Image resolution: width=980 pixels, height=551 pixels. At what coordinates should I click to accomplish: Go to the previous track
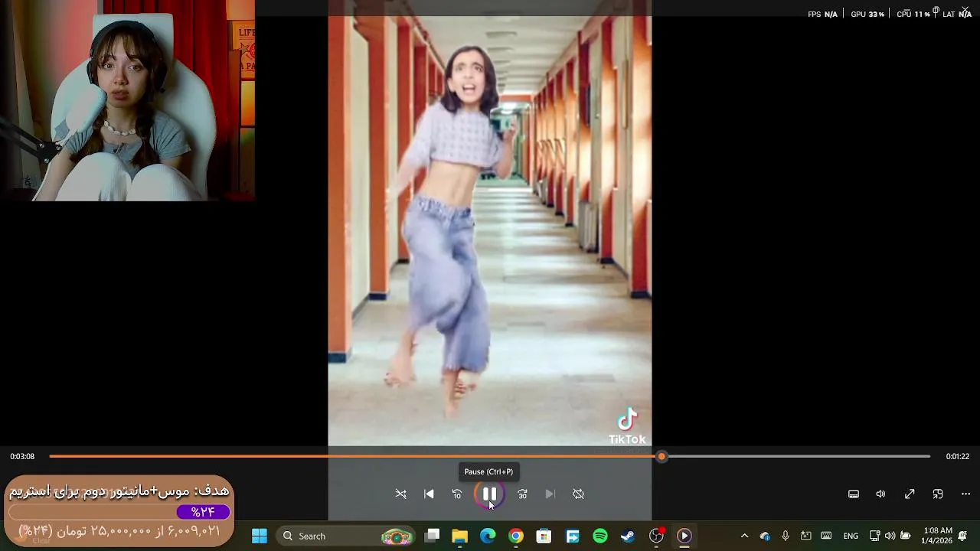[x=429, y=494]
